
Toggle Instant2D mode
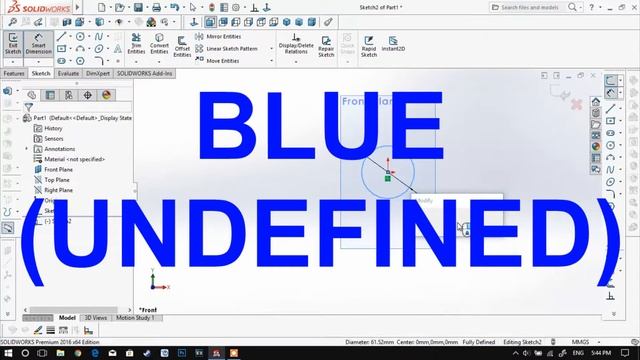point(393,44)
